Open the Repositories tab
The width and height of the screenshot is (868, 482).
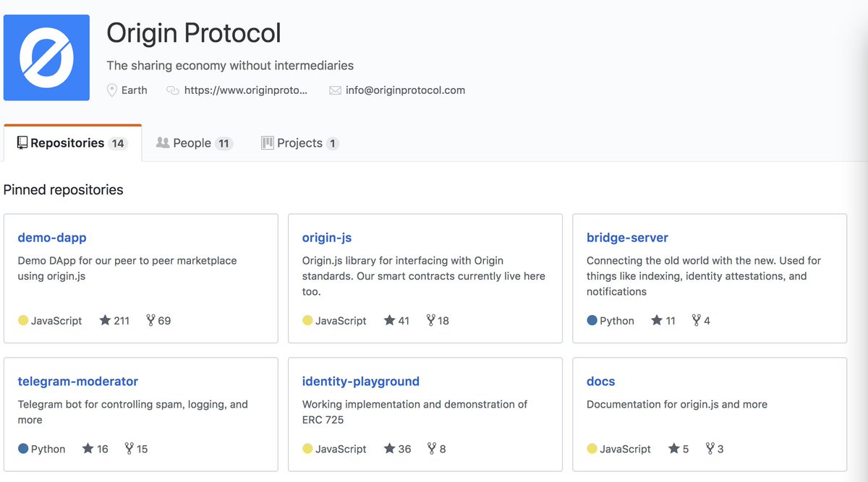pyautogui.click(x=72, y=143)
